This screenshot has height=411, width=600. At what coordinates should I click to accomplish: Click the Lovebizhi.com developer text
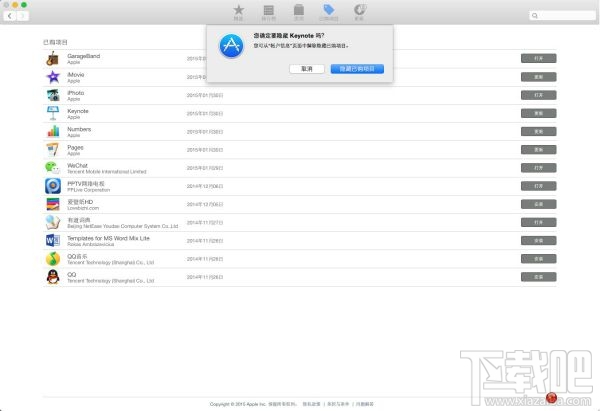click(x=83, y=208)
